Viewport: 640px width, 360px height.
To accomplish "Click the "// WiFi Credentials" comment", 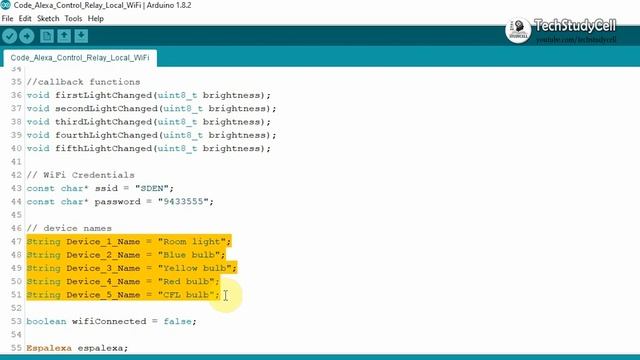I will (80, 175).
